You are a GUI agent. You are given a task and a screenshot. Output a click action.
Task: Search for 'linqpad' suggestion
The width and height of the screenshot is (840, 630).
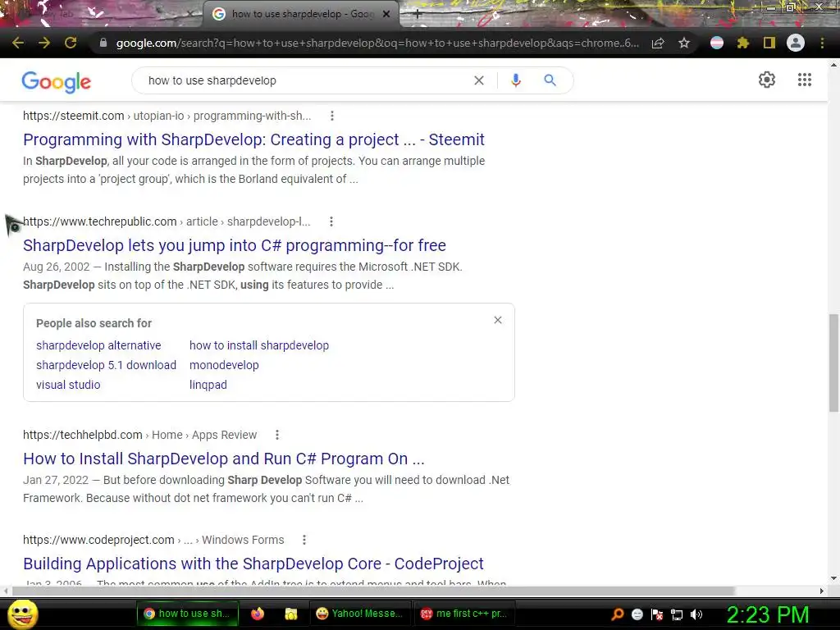tap(208, 385)
